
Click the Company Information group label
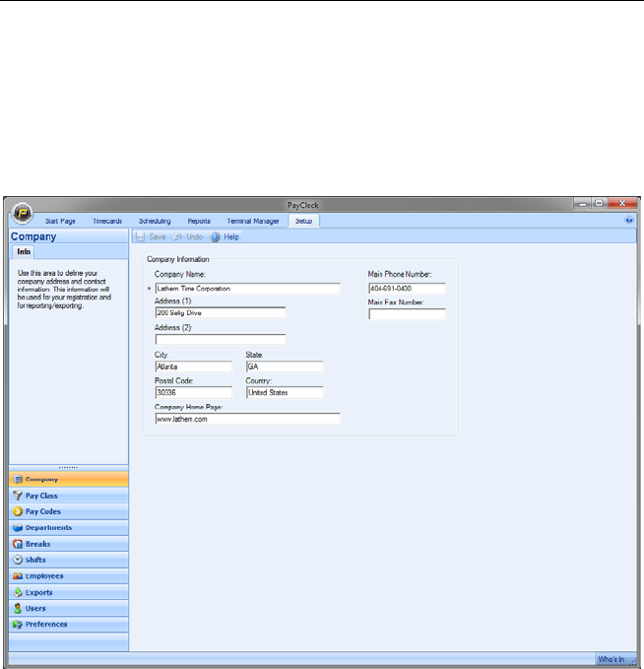click(x=178, y=259)
